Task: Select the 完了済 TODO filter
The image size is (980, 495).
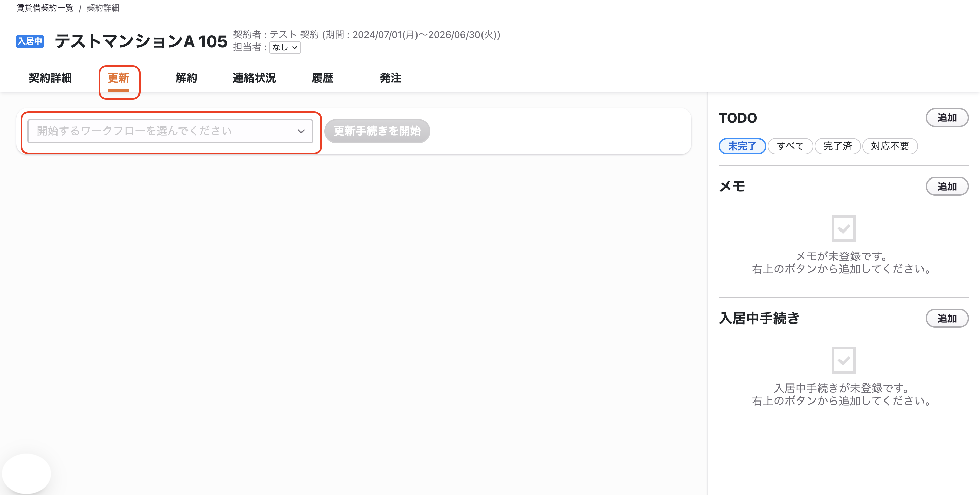Action: pos(837,146)
